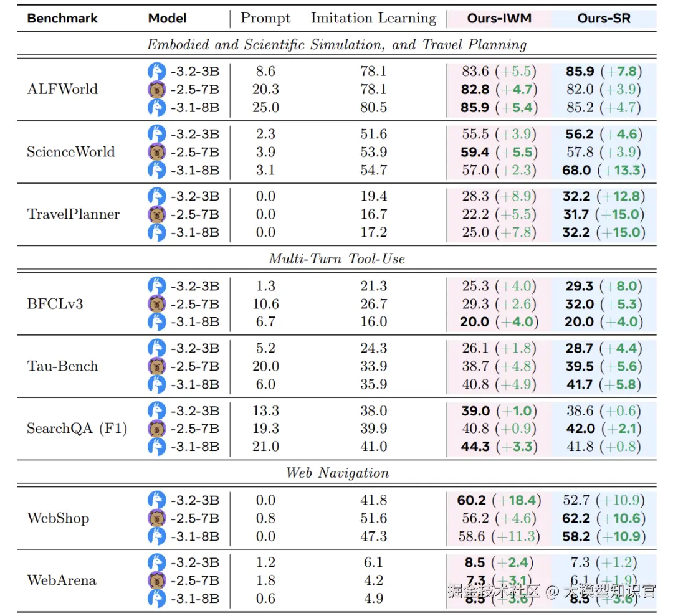
Task: Select the "ScienceWorld" benchmark label
Action: (71, 152)
